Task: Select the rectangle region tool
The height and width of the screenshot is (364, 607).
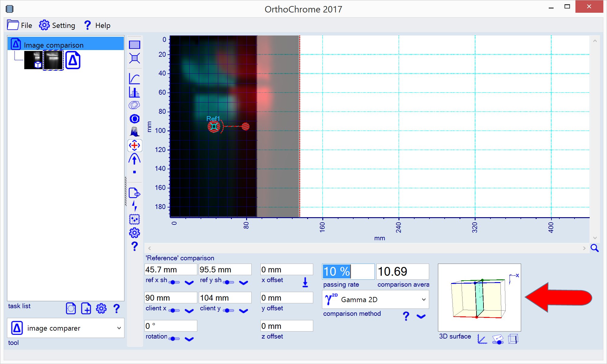Action: pos(134,45)
